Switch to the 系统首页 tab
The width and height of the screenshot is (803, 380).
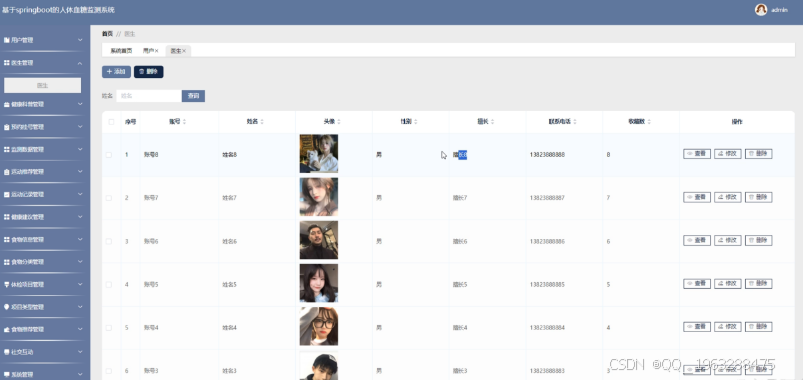121,51
